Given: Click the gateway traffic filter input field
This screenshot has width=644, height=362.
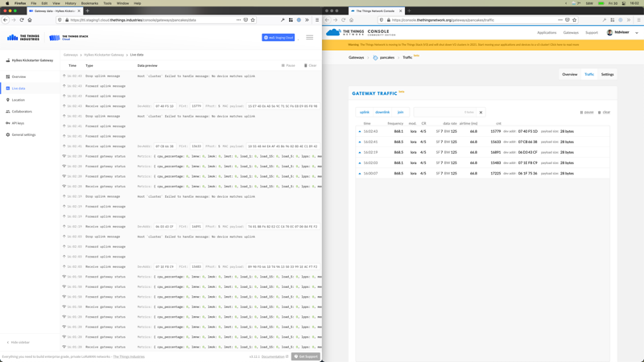Looking at the screenshot, I should pyautogui.click(x=445, y=112).
